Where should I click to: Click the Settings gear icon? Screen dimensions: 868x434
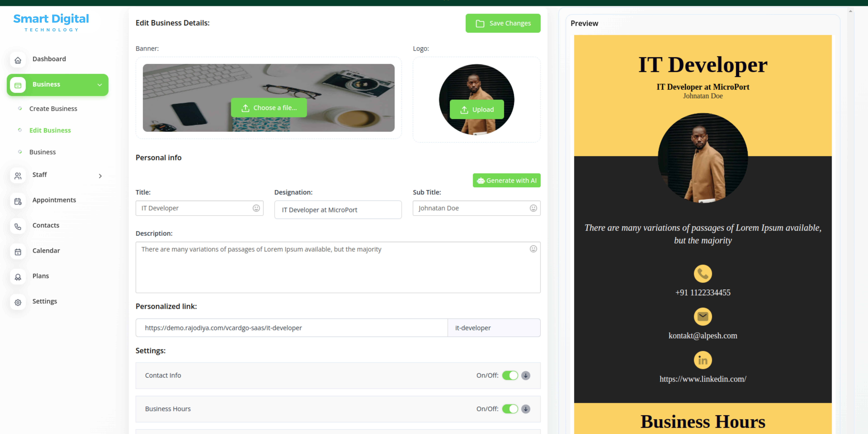coord(18,302)
